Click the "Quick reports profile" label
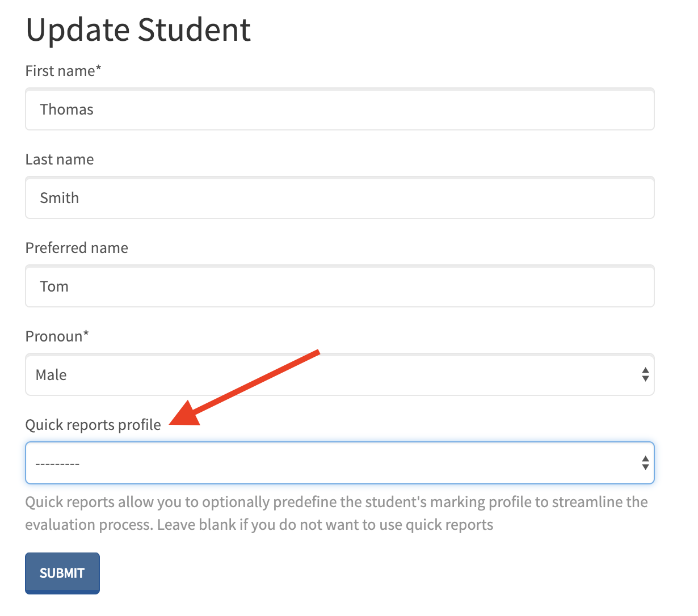This screenshot has width=698, height=616. [93, 425]
